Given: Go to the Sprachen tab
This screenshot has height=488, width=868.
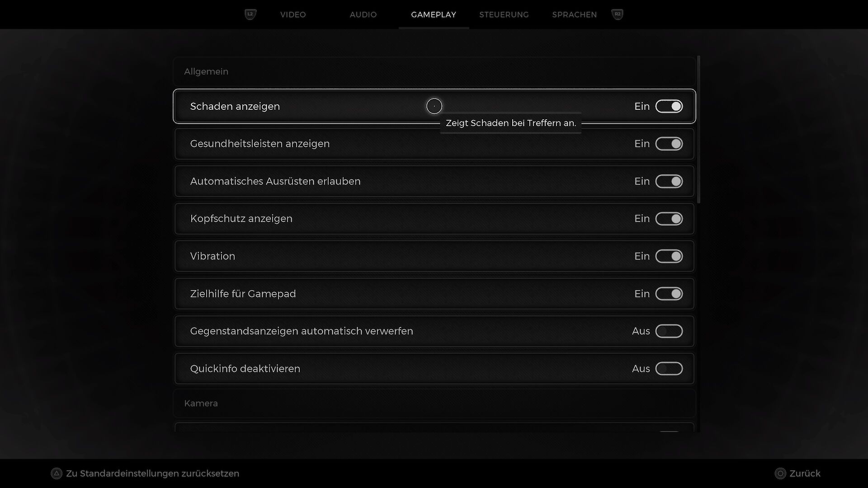Looking at the screenshot, I should tap(574, 14).
